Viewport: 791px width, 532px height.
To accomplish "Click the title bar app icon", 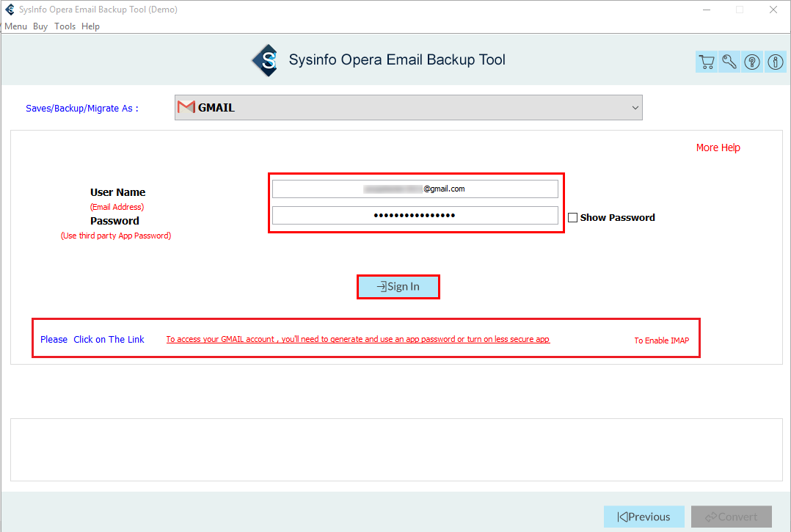I will (x=10, y=9).
